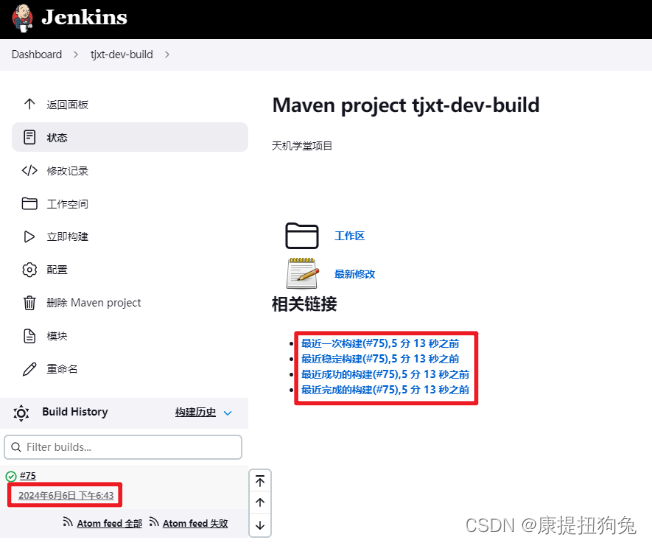Expand the dropdown chevron beside 构建历史
This screenshot has width=652, height=544.
pyautogui.click(x=228, y=413)
